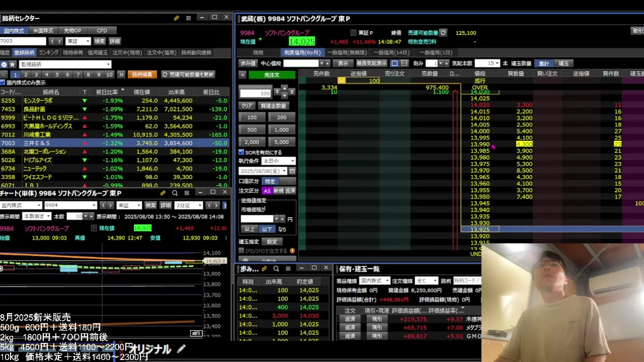The width and height of the screenshot is (644, 362).
Task: Click the search magnifier in 歩み値 window title bar
Action: click(x=276, y=268)
